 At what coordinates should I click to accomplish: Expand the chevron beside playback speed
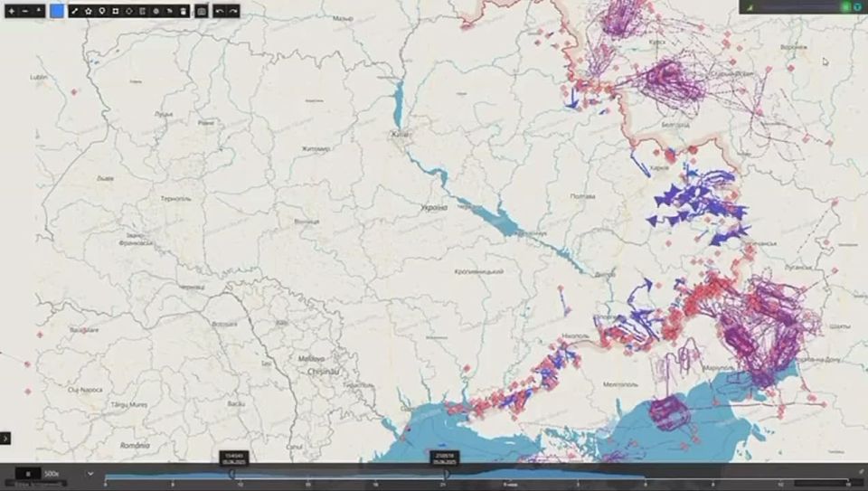(90, 473)
